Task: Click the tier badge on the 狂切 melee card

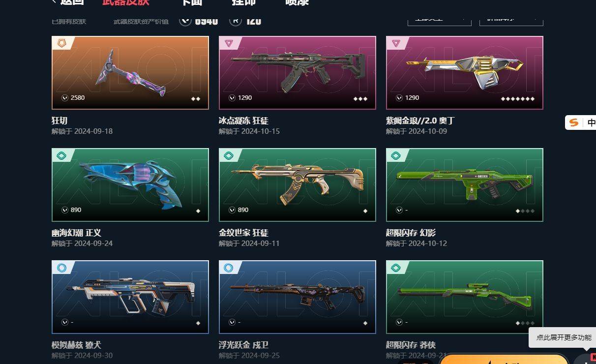Action: (62, 43)
